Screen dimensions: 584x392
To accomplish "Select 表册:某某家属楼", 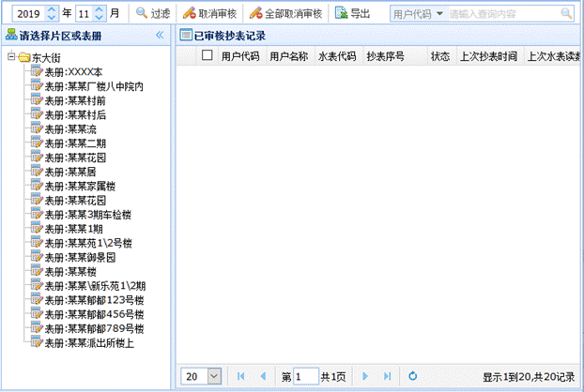I will coord(80,186).
